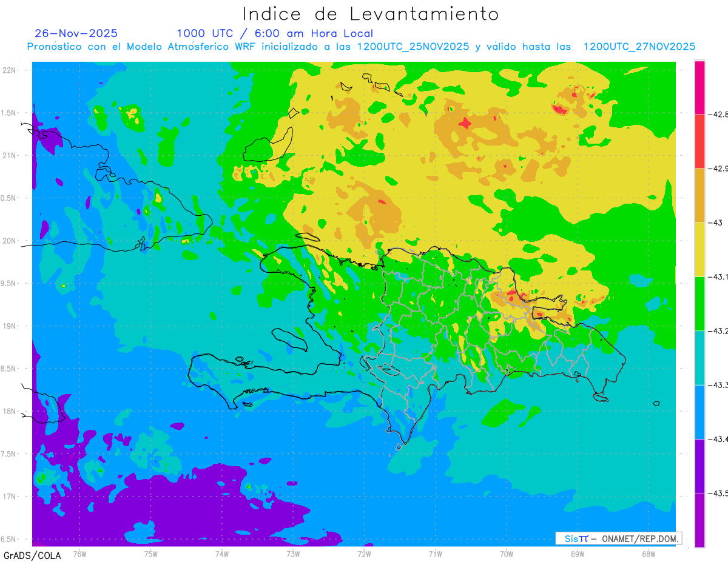Click the latitude label '18N'
The height and width of the screenshot is (562, 728).
(8, 411)
